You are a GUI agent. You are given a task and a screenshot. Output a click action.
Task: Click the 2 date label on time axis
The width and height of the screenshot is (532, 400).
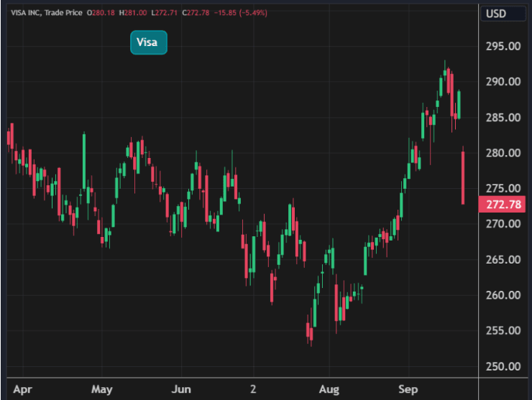click(253, 389)
